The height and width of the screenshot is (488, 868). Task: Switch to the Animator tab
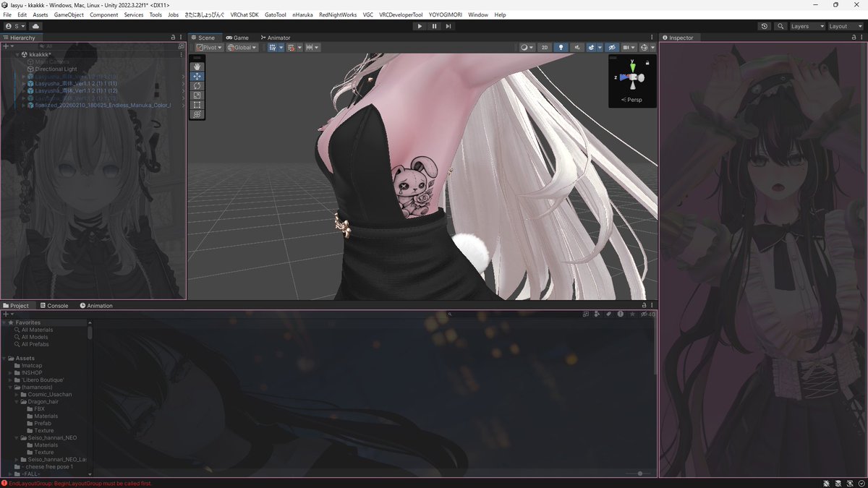[276, 38]
